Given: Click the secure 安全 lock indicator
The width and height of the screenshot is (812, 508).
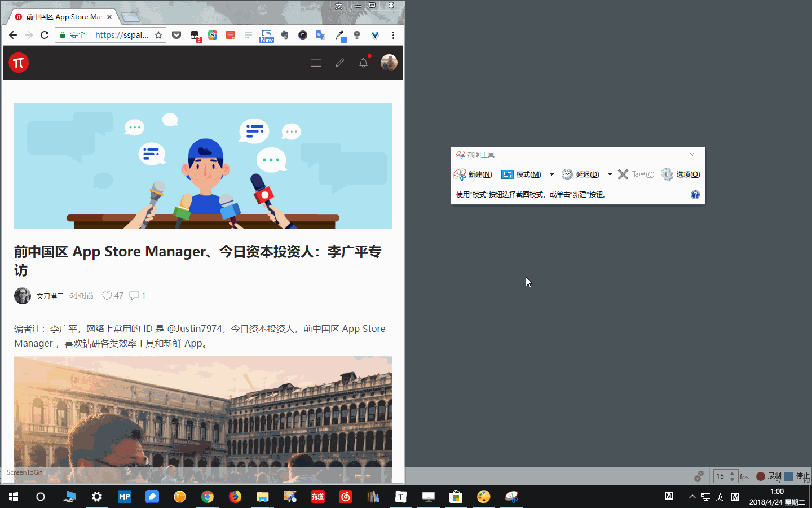Looking at the screenshot, I should [73, 35].
